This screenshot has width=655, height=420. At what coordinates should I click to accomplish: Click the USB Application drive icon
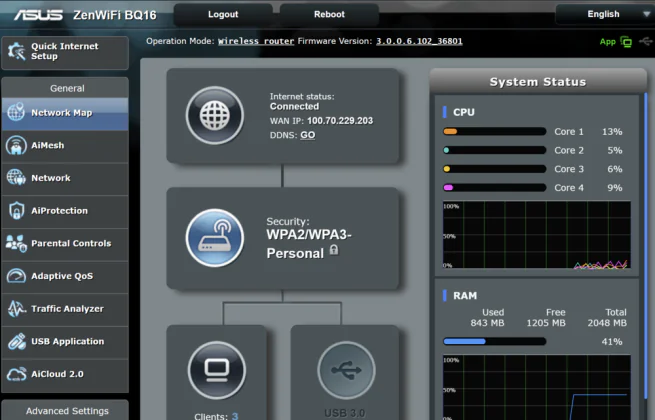(16, 341)
